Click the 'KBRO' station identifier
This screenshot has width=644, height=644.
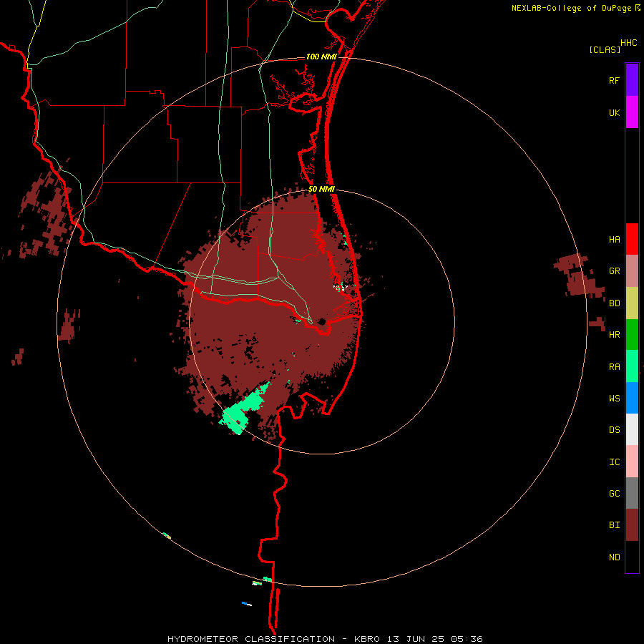tap(367, 639)
